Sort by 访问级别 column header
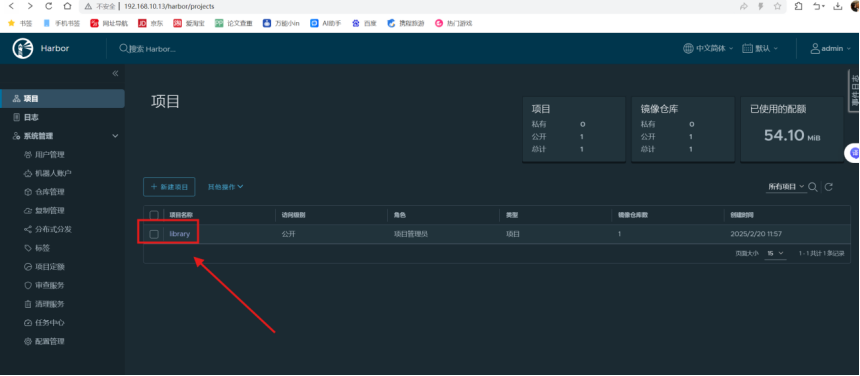860x376 pixels. point(293,215)
